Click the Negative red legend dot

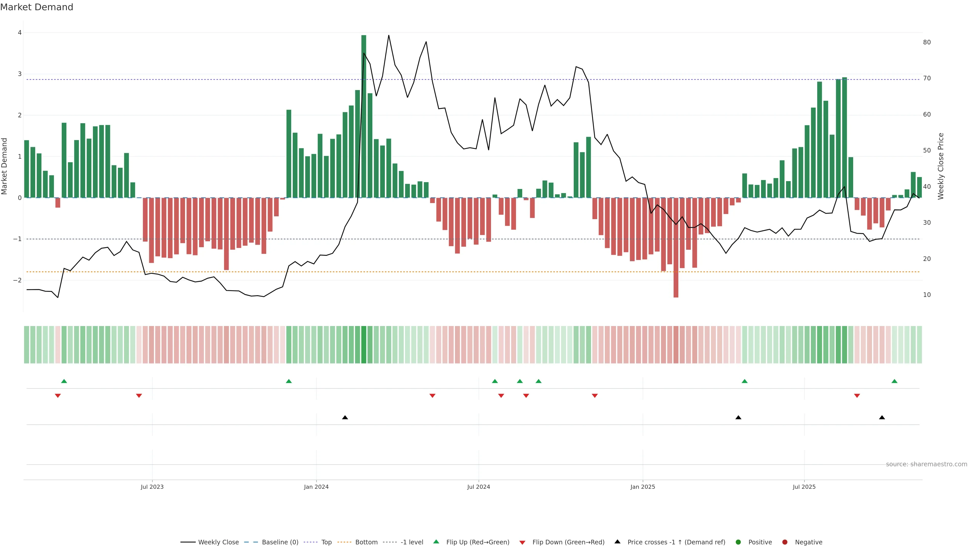click(x=785, y=542)
